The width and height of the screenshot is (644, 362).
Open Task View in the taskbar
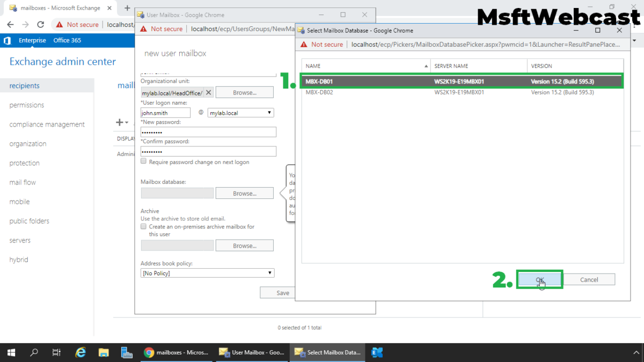click(57, 352)
